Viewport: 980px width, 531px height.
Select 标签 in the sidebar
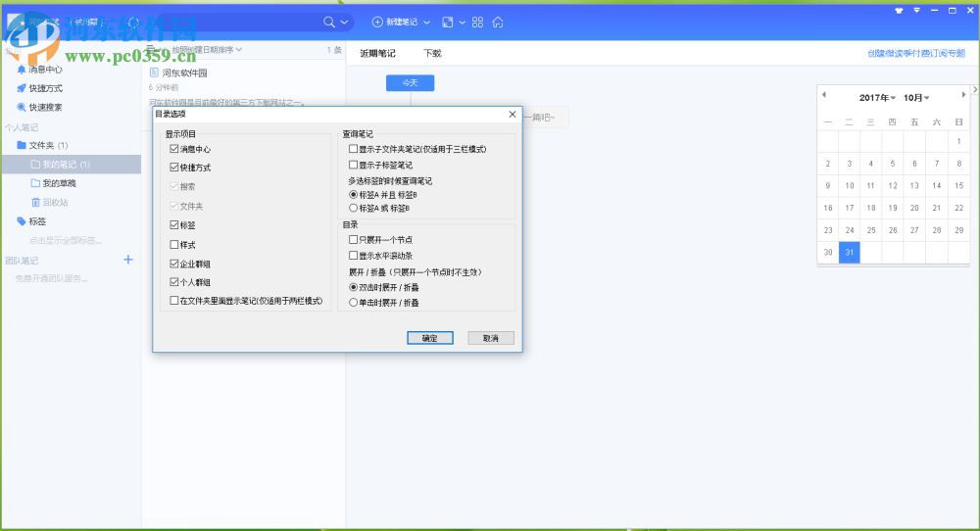32,221
